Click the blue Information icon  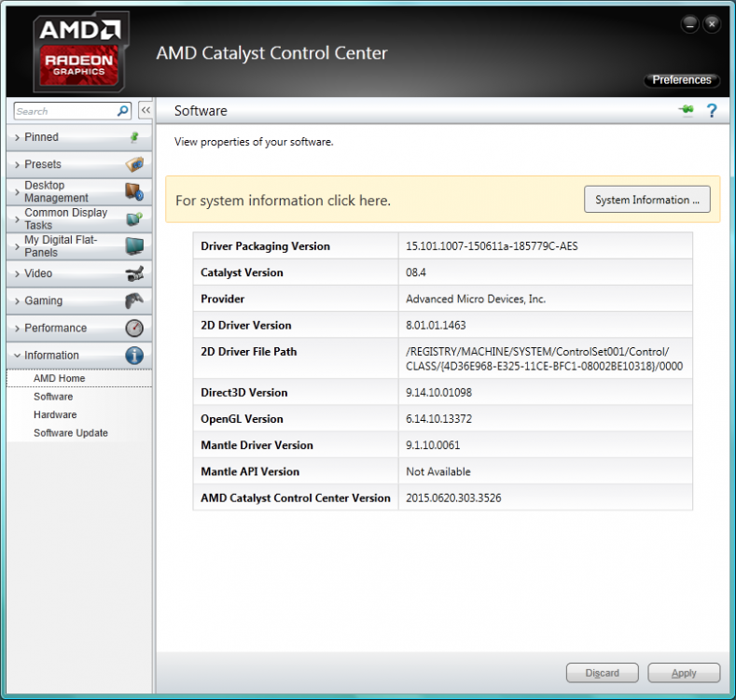pos(134,356)
